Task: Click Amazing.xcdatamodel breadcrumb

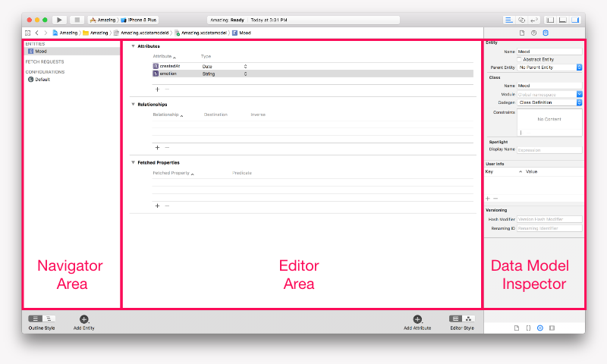Action: (200, 33)
